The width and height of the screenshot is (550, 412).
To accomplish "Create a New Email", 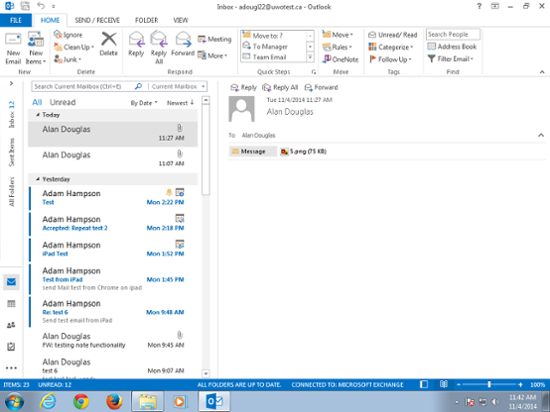I will tap(13, 48).
